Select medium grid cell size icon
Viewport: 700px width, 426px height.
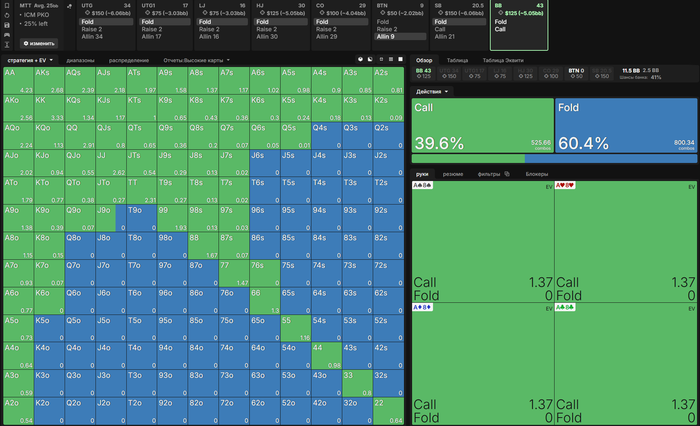coord(391,59)
